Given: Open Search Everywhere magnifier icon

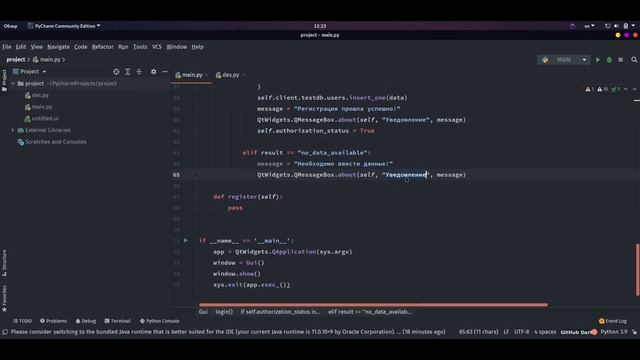Looking at the screenshot, I should (634, 60).
